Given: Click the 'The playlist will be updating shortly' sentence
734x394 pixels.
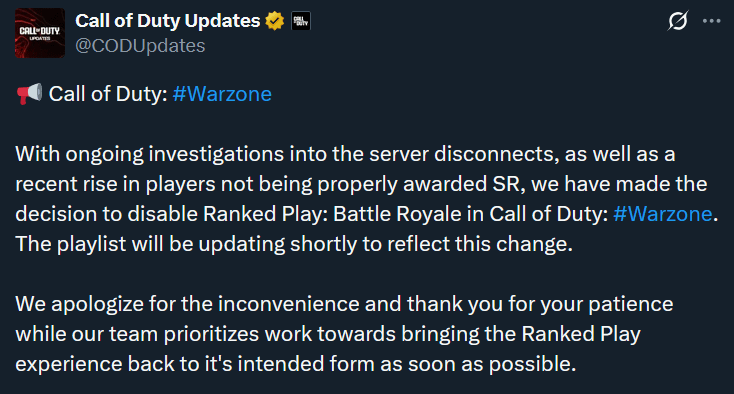Looking at the screenshot, I should tap(294, 244).
